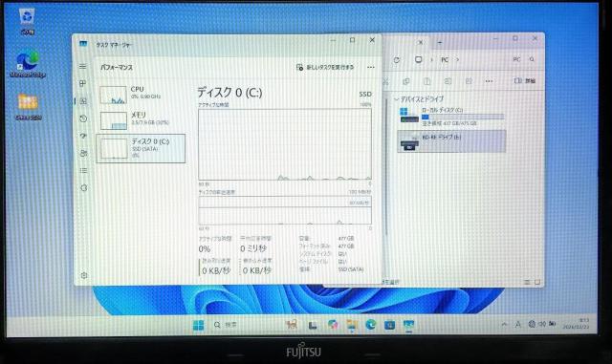Screen dimensions: 612x364
Task: Click the monitor icon in Explorer address bar
Action: (x=419, y=59)
